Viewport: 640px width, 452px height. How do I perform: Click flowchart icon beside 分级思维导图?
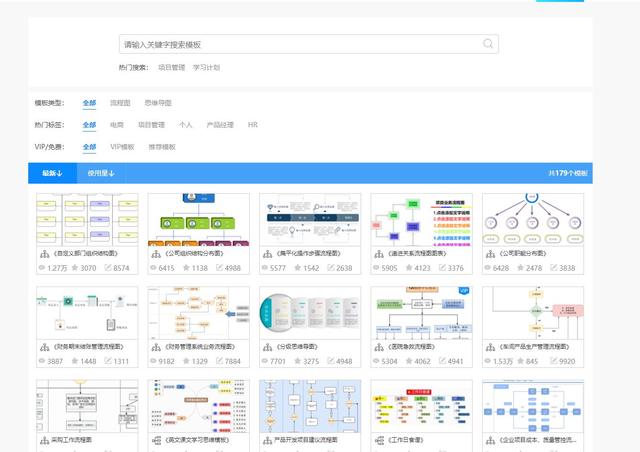[x=267, y=347]
